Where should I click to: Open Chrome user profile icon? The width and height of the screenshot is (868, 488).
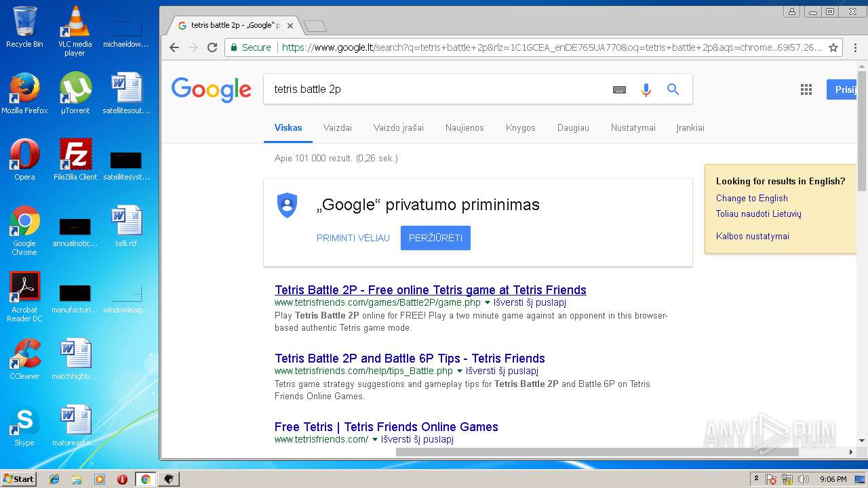(x=792, y=12)
